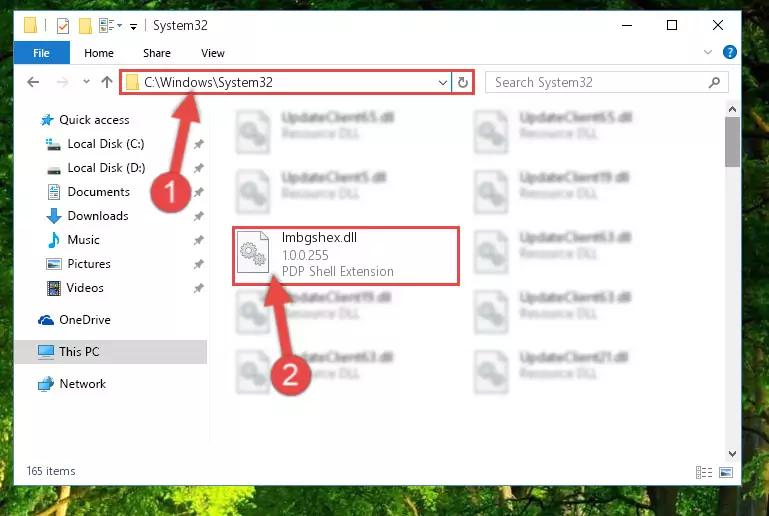
Task: Refresh the System32 folder
Action: tap(462, 82)
